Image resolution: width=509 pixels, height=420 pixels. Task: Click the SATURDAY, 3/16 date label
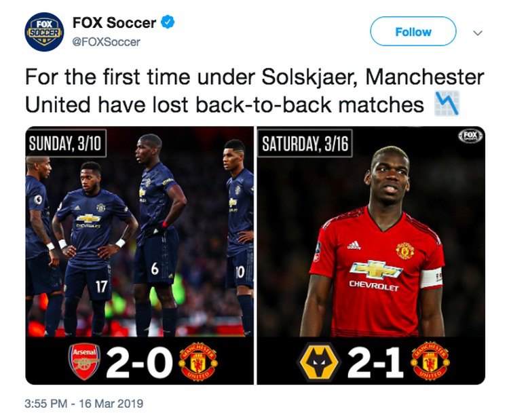(x=305, y=143)
